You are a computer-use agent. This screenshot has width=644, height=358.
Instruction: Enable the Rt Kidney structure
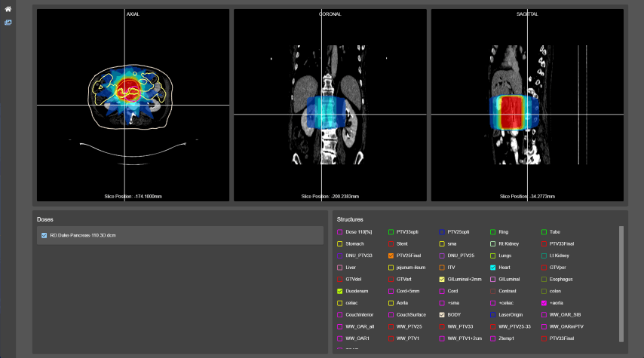[x=493, y=244]
